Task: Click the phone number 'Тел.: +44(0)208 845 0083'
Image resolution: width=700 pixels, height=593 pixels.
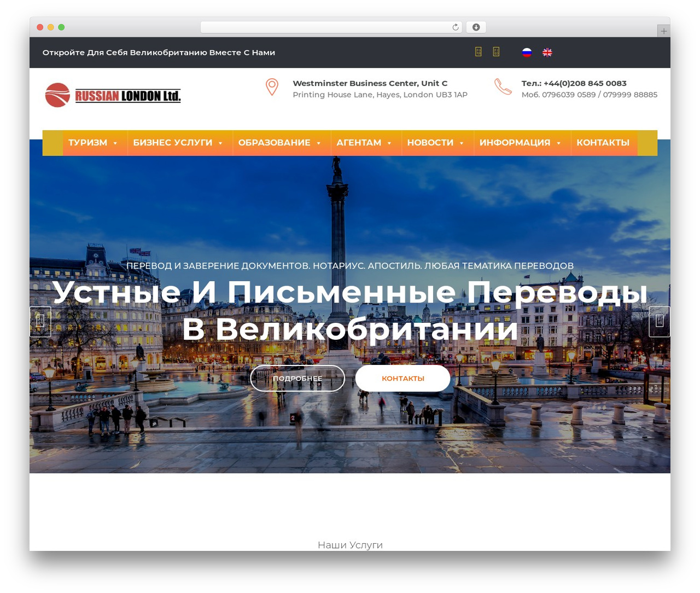Action: coord(574,83)
